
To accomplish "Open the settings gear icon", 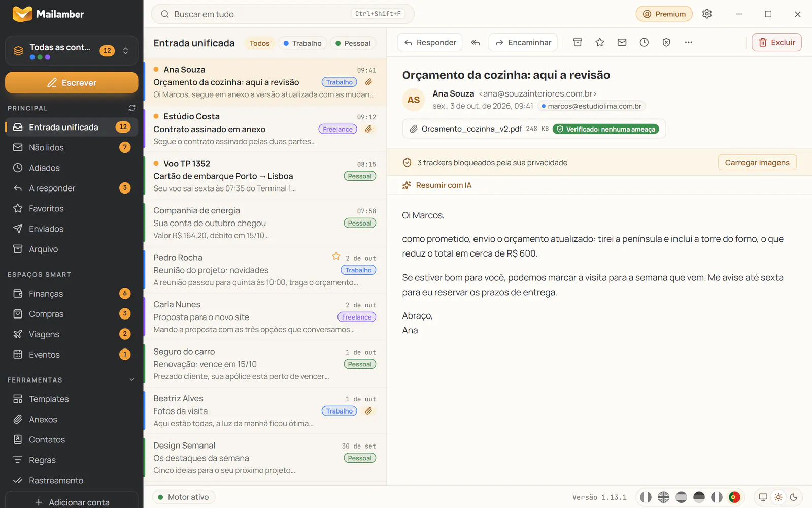I will point(707,14).
